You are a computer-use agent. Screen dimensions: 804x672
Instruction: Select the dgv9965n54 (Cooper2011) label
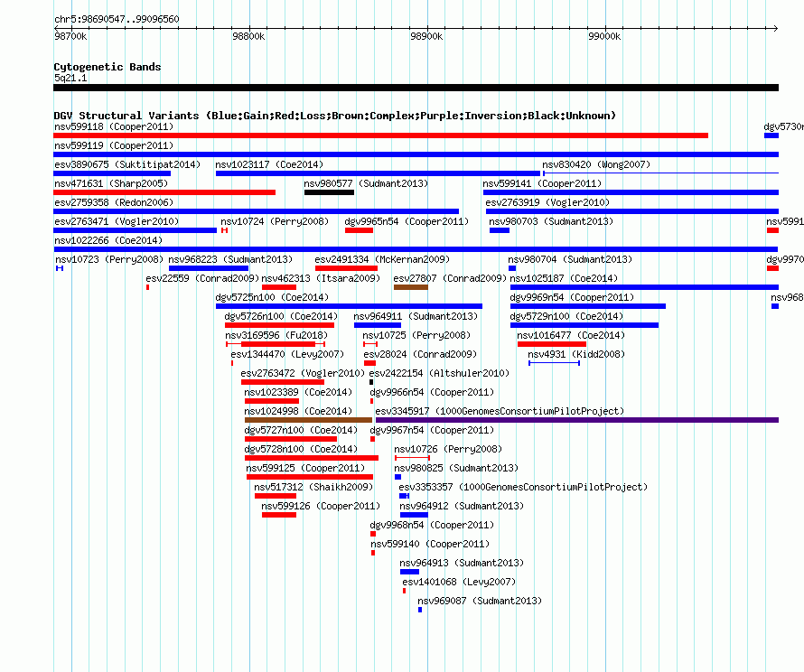pos(407,221)
